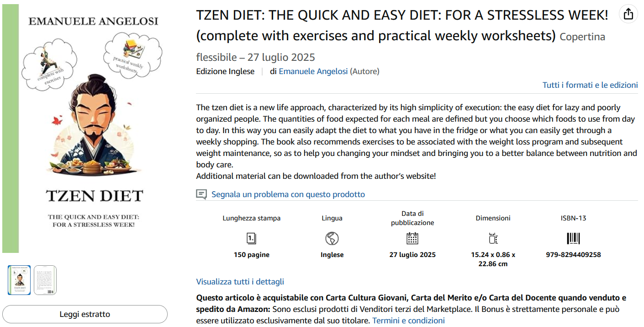Open the main TZEN DIET book cover image
644x327 pixels.
pos(94,128)
